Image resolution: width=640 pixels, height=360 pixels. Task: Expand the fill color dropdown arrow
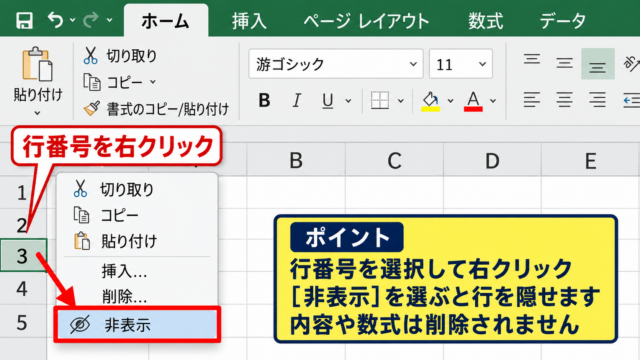pyautogui.click(x=451, y=100)
